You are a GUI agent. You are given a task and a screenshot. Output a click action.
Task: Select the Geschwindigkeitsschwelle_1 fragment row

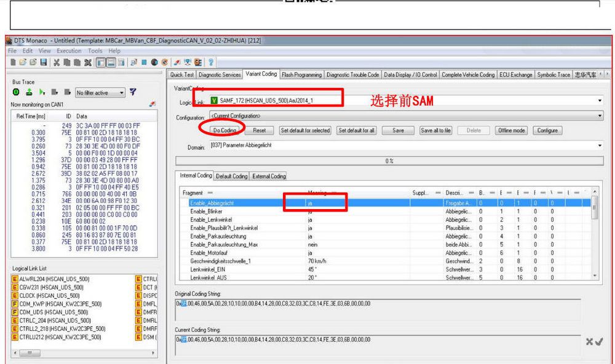click(385, 261)
